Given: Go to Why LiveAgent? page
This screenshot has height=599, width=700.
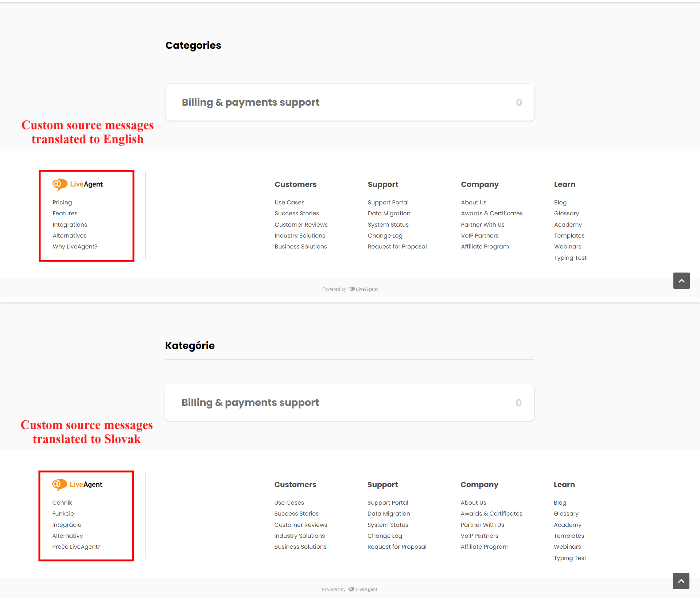Looking at the screenshot, I should (75, 247).
